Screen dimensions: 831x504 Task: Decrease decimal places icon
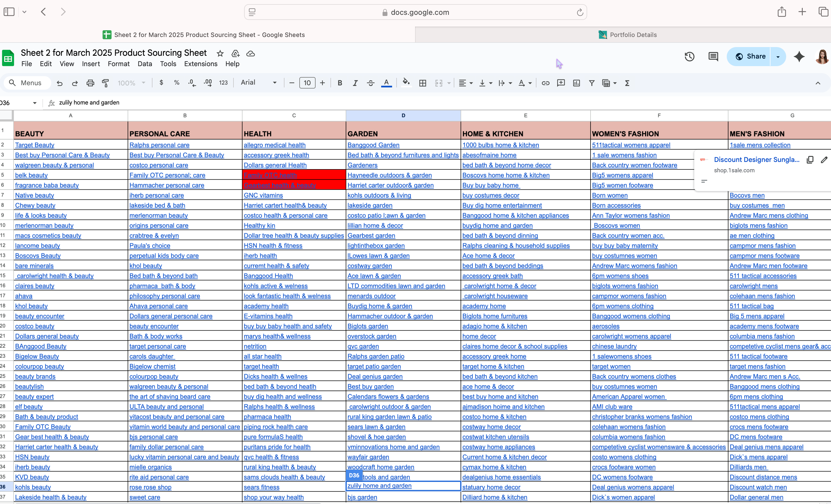[x=192, y=83]
